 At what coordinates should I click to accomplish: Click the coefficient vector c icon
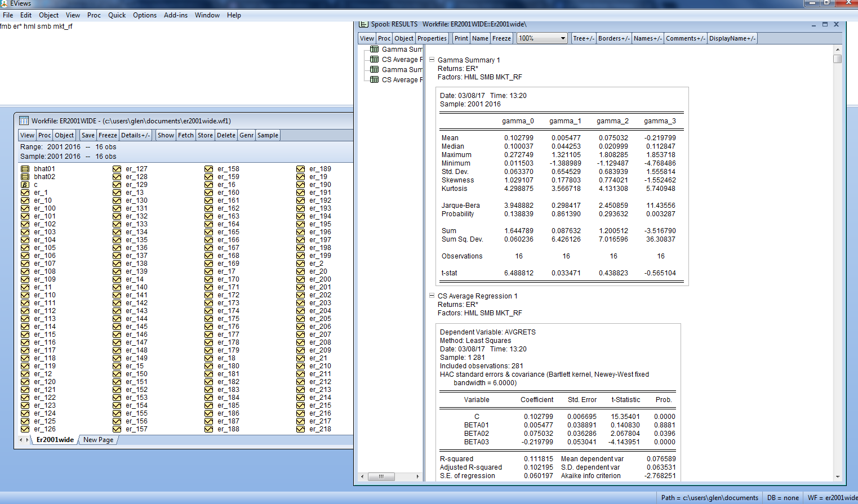[x=25, y=185]
